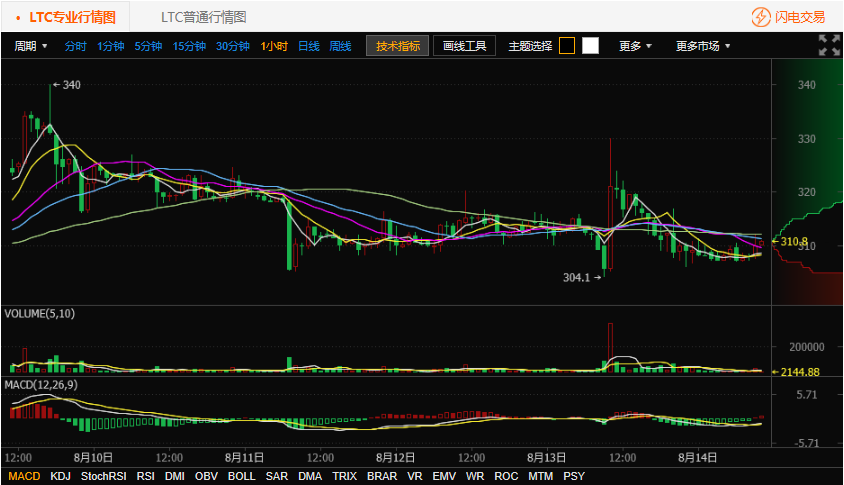Viewport: 844px width, 485px height.
Task: Open the 周期 period dropdown
Action: click(31, 46)
